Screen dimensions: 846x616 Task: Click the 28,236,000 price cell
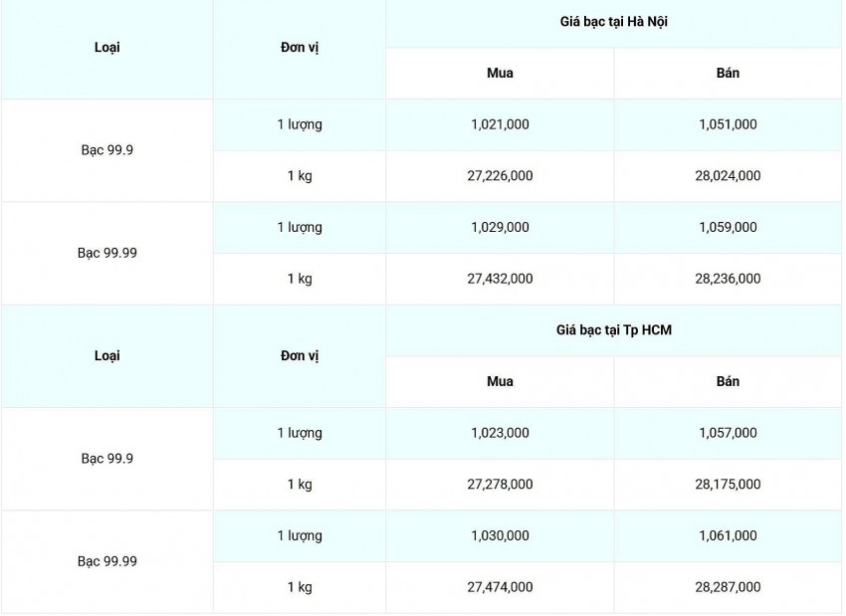point(728,279)
